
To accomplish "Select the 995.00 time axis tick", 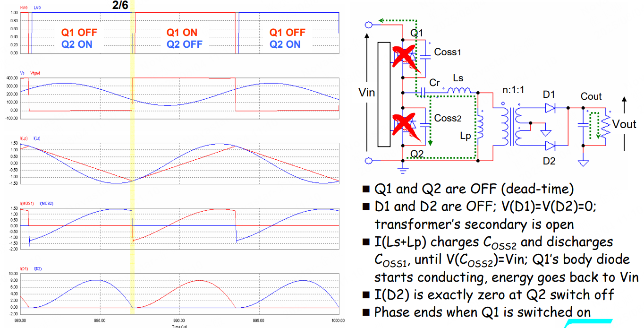I will [259, 321].
